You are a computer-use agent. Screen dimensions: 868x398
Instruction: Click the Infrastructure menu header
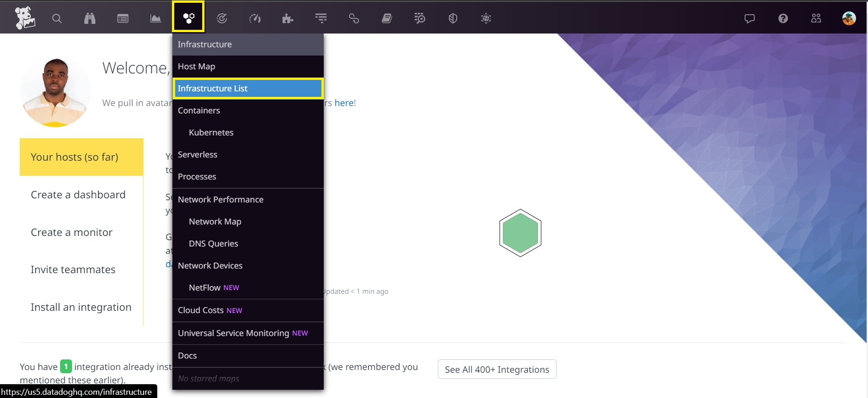[248, 45]
